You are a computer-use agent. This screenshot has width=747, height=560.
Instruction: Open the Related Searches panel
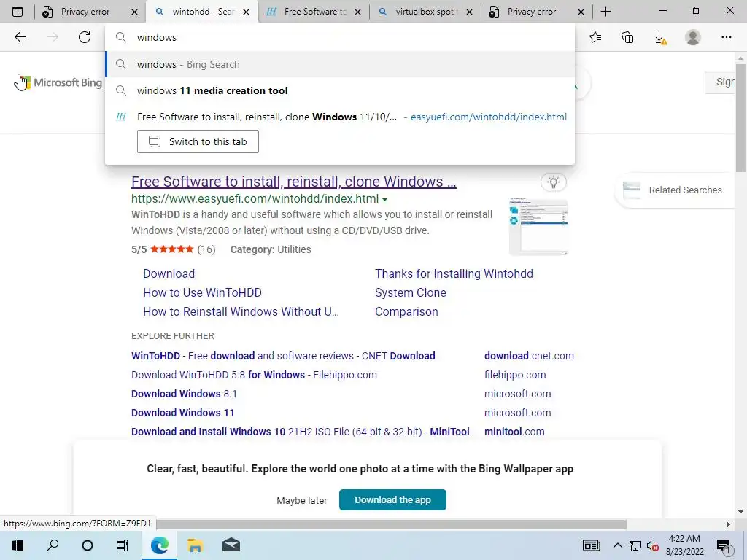[x=676, y=190]
